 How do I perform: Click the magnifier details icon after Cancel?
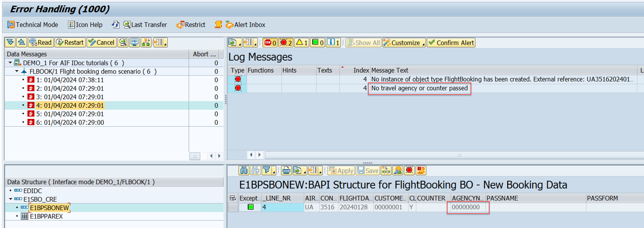click(x=123, y=42)
